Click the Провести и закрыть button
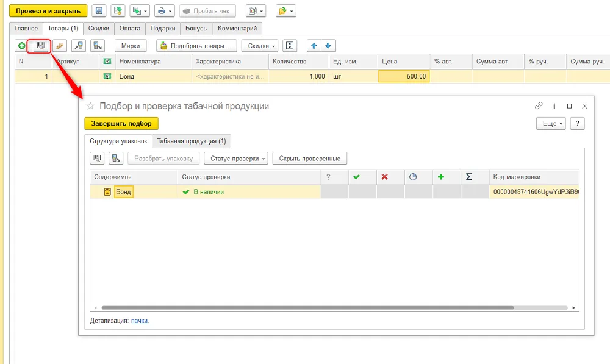610x364 pixels. pos(48,11)
